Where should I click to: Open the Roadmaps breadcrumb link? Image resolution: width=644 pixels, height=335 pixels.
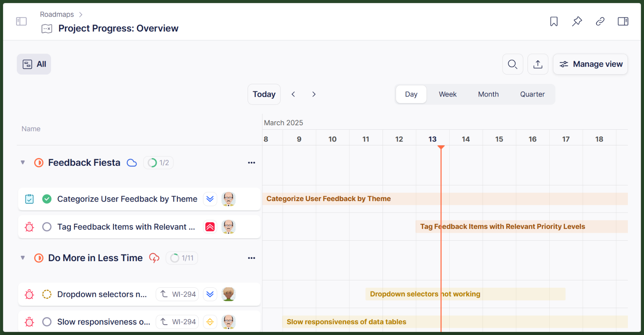click(x=57, y=15)
